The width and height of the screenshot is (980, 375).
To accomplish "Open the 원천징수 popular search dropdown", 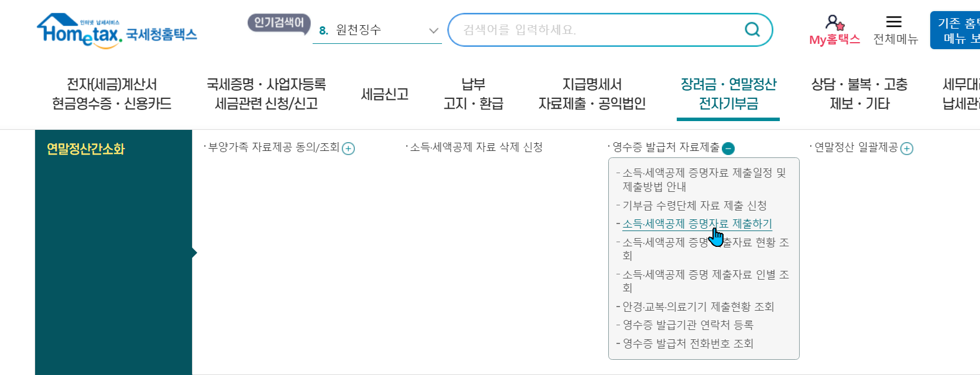I will (377, 30).
